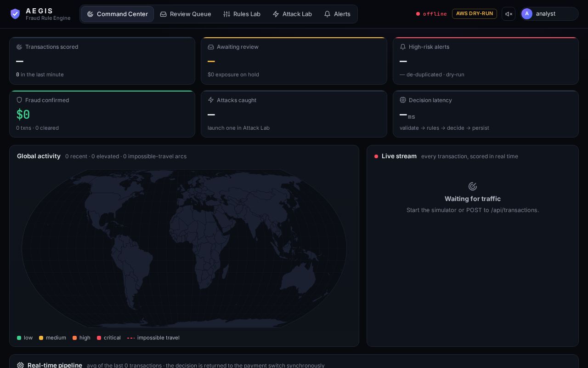Viewport: 588px width, 368px height.
Task: Switch to the Review Queue tab
Action: click(186, 14)
